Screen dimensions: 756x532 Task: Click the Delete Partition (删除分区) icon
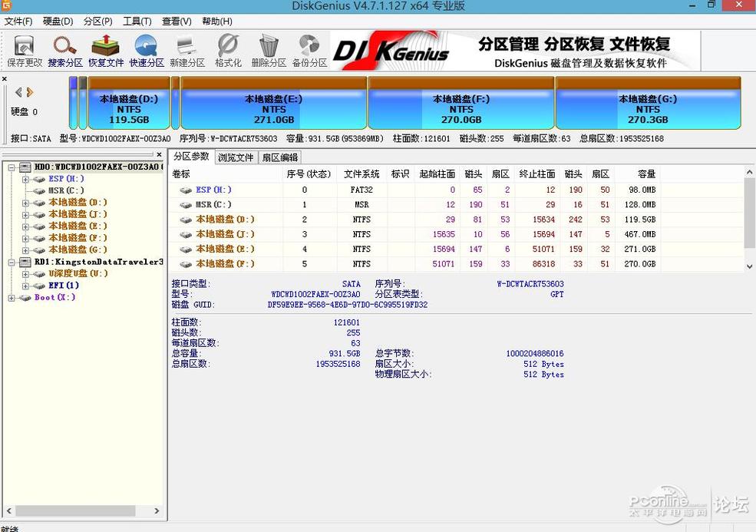pyautogui.click(x=269, y=51)
